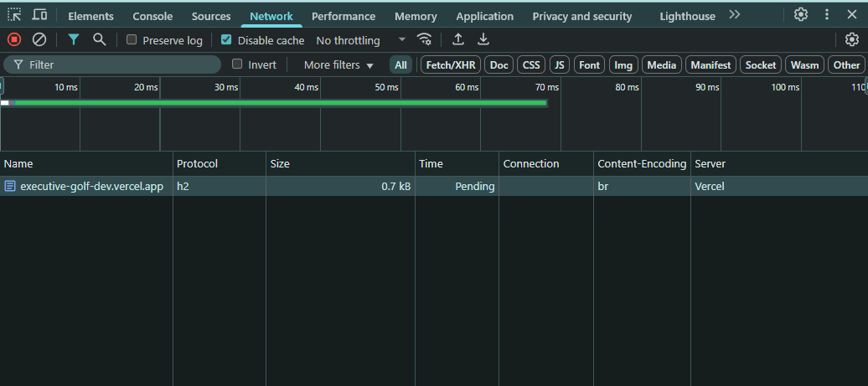Viewport: 868px width, 386px height.
Task: Go to the Memory tab
Action: tap(416, 17)
